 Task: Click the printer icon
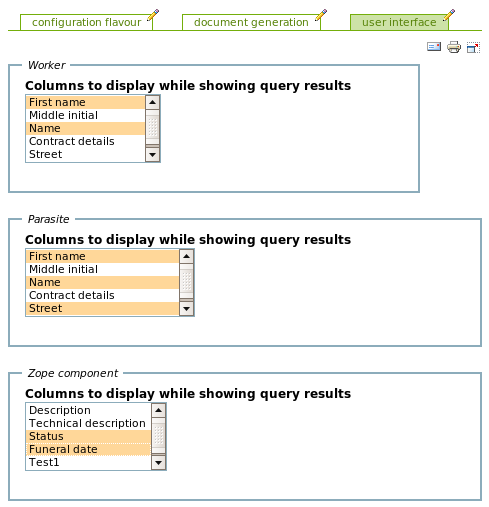pyautogui.click(x=454, y=47)
